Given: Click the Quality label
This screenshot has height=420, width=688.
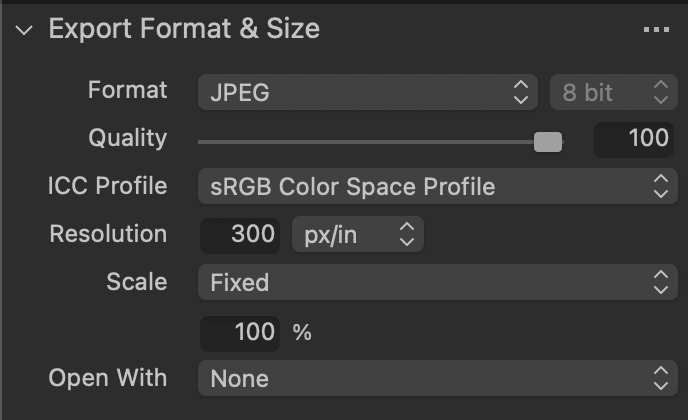Looking at the screenshot, I should point(128,139).
